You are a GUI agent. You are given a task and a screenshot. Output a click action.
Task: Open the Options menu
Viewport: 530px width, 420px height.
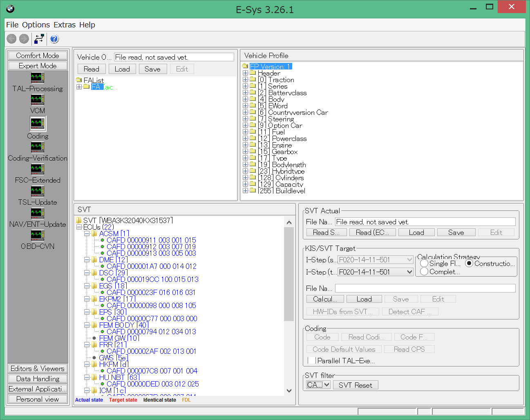coord(36,25)
